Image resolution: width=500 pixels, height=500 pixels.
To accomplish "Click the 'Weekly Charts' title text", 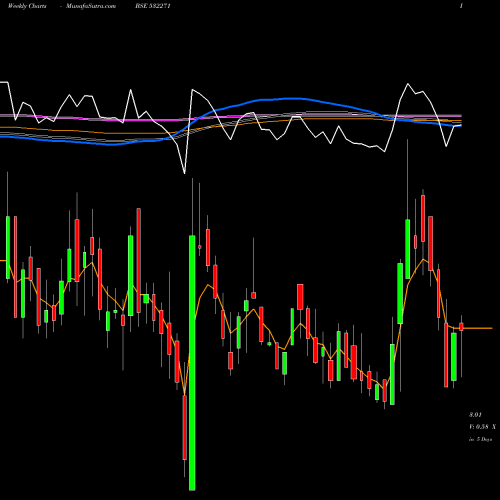I will coord(27,6).
